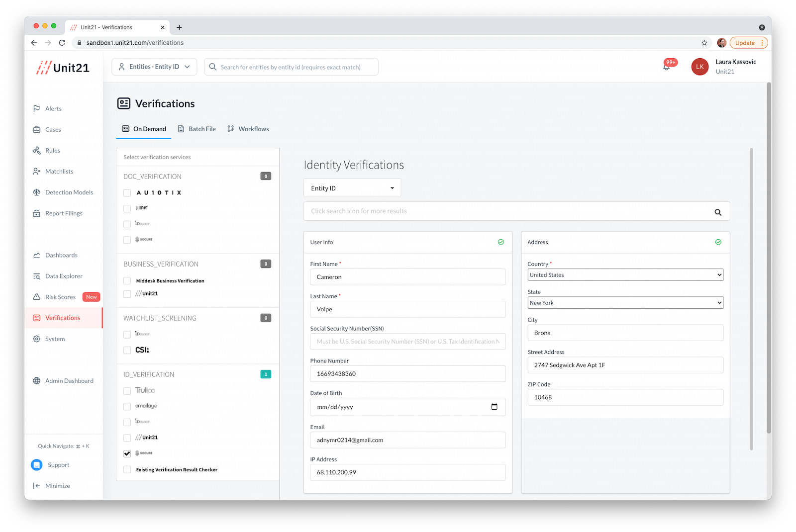Viewport: 796px width, 532px height.
Task: Check Existing Verification Result Checker
Action: point(127,470)
